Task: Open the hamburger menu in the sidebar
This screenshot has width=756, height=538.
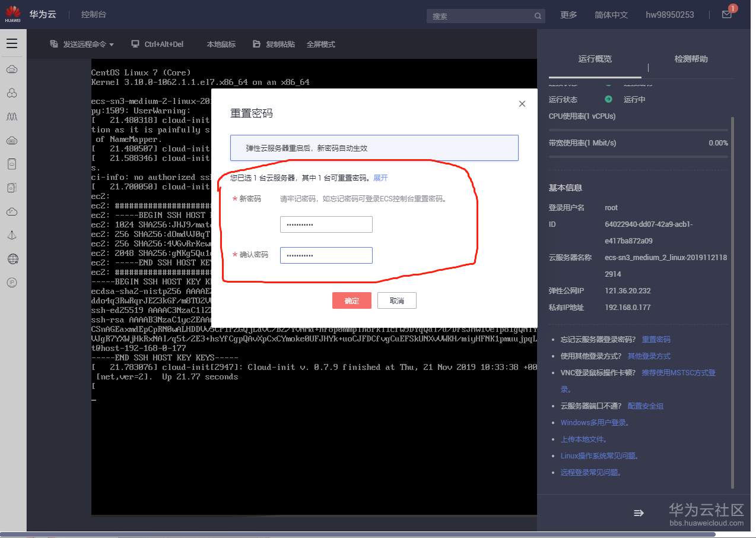Action: [12, 43]
